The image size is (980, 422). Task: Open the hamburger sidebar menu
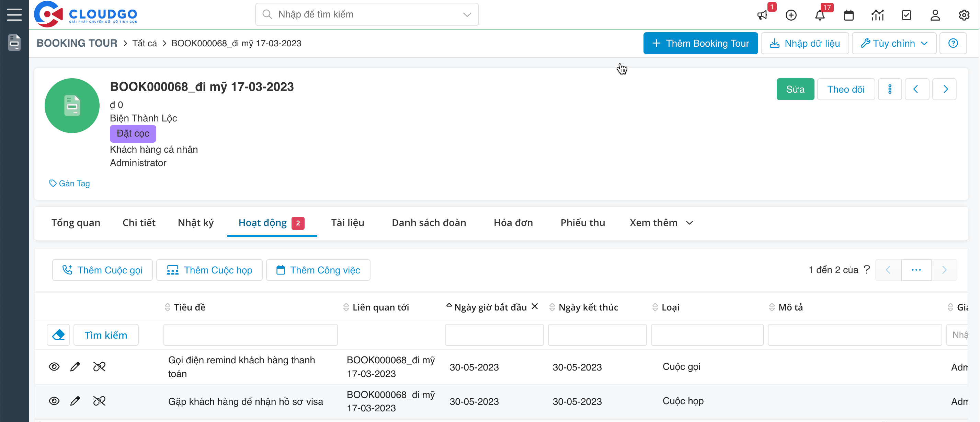(x=14, y=14)
